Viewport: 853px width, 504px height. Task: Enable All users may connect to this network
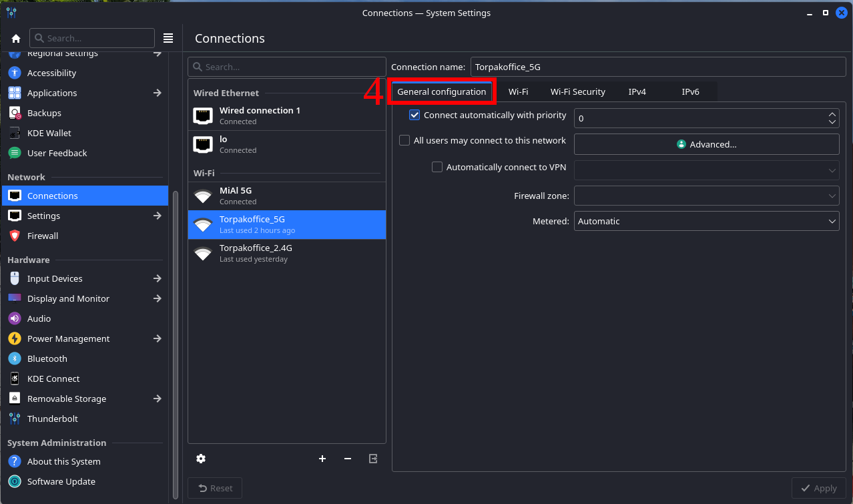pos(404,141)
